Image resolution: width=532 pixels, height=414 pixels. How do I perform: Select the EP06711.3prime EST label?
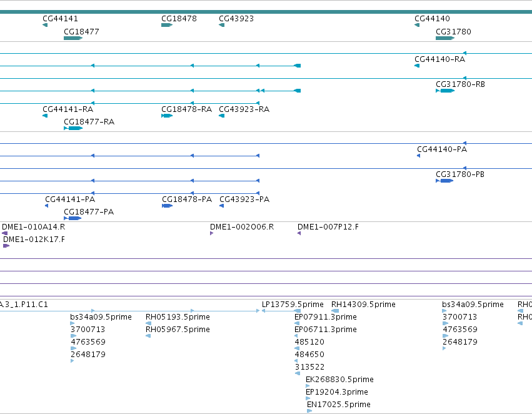326,330
